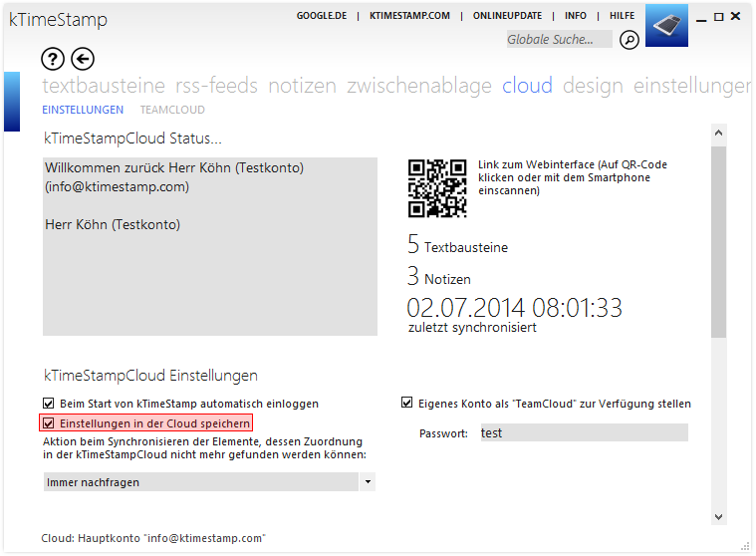
Task: Open the design section
Action: (593, 86)
